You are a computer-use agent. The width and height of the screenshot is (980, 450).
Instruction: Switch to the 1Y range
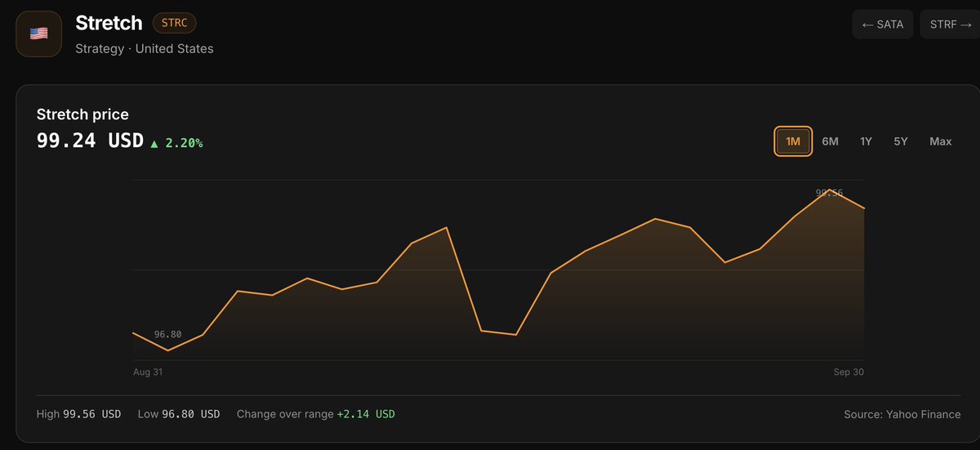point(866,141)
